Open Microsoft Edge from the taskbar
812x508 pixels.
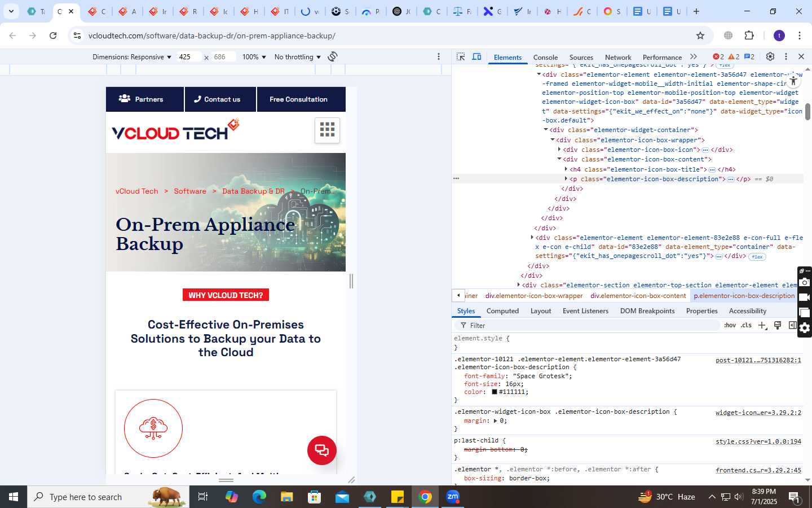[x=259, y=497]
